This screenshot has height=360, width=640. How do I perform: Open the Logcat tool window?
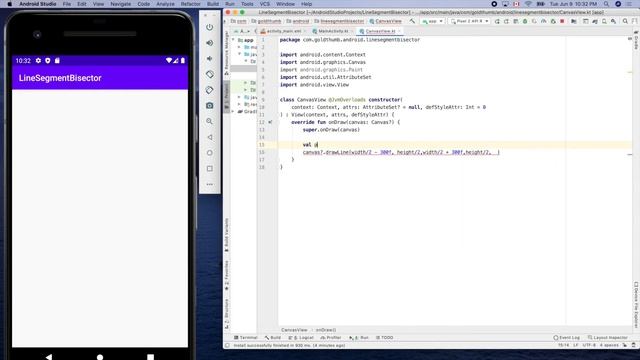point(301,338)
